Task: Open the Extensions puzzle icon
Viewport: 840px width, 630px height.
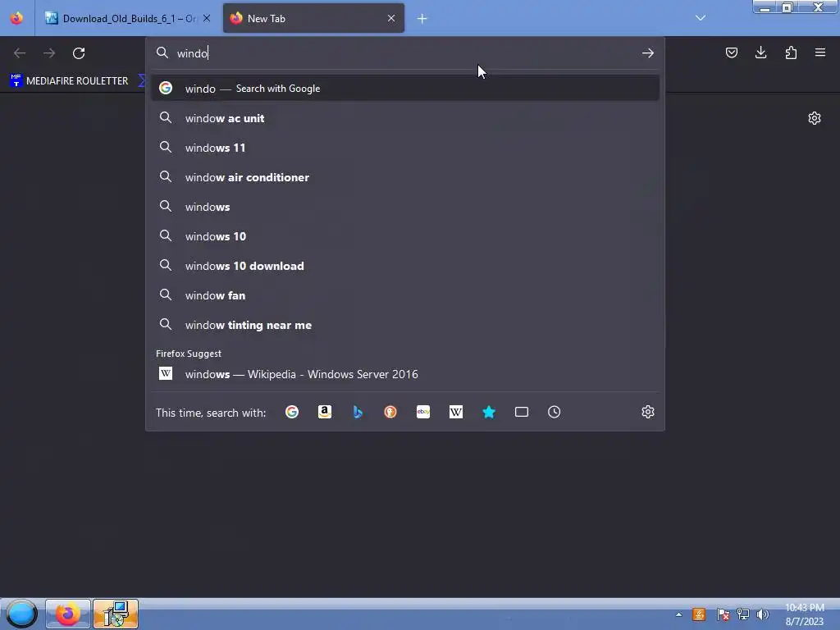Action: pyautogui.click(x=791, y=52)
